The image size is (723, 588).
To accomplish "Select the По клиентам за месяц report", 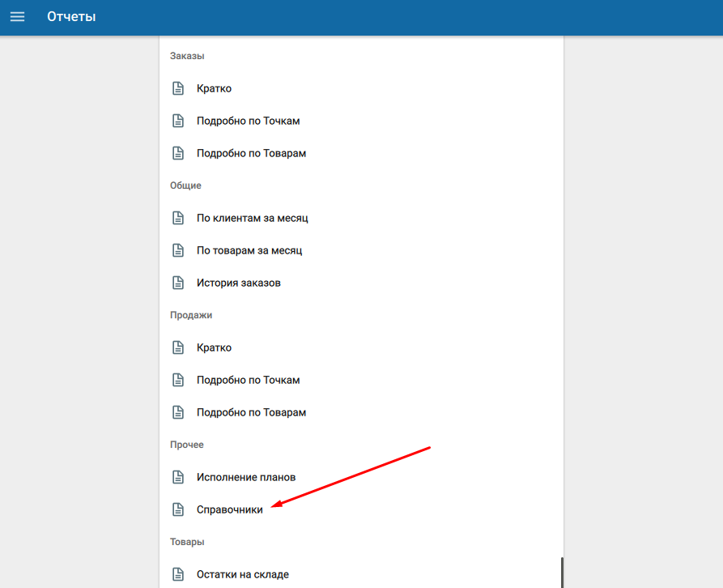I will pos(252,218).
